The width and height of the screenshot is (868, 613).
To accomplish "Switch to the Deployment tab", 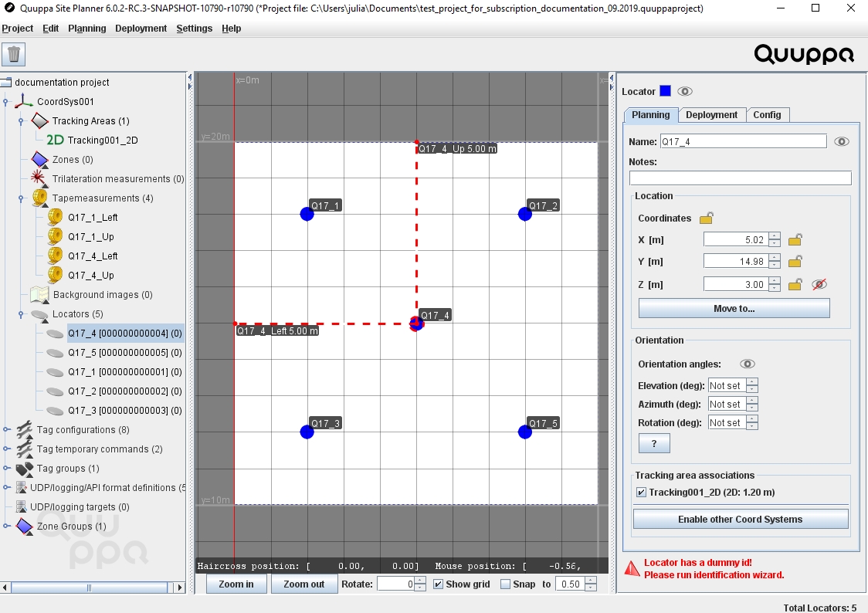I will [x=711, y=114].
